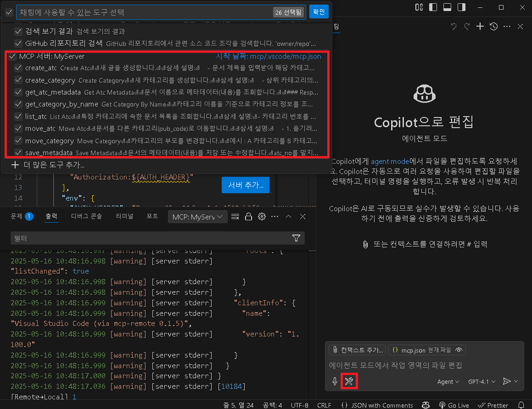
Task: Switch to the 터미널 tab
Action: tap(124, 216)
